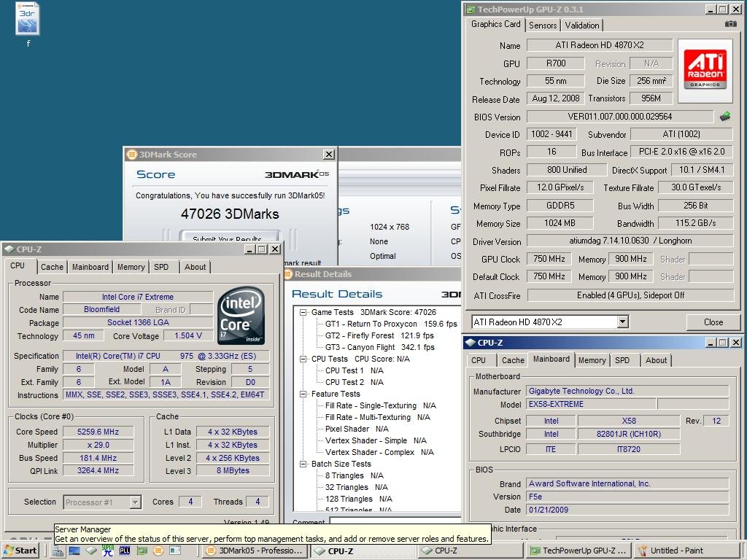
Task: Open the graphics card selector dropdown in GPU-Z
Action: (x=624, y=322)
